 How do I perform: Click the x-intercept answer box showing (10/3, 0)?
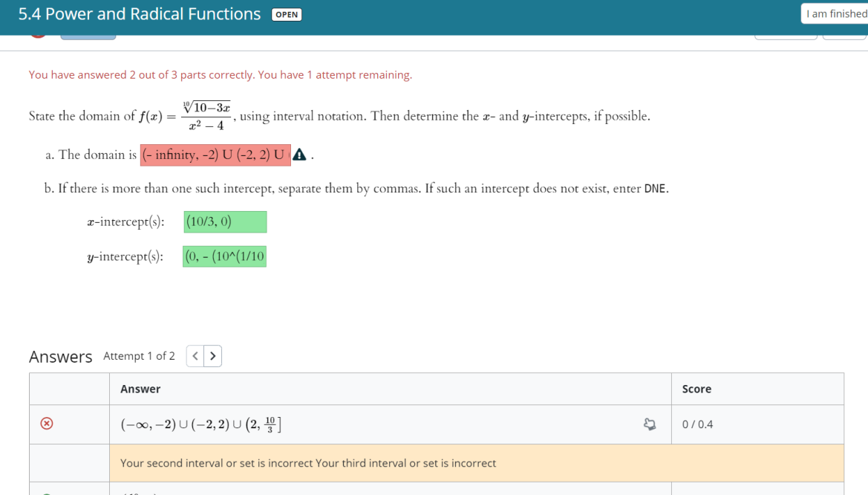click(x=224, y=221)
